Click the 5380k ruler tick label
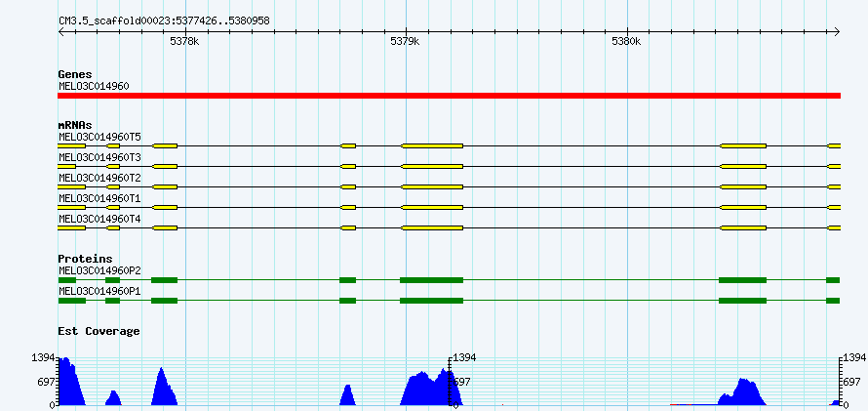This screenshot has height=411, width=868. [626, 42]
